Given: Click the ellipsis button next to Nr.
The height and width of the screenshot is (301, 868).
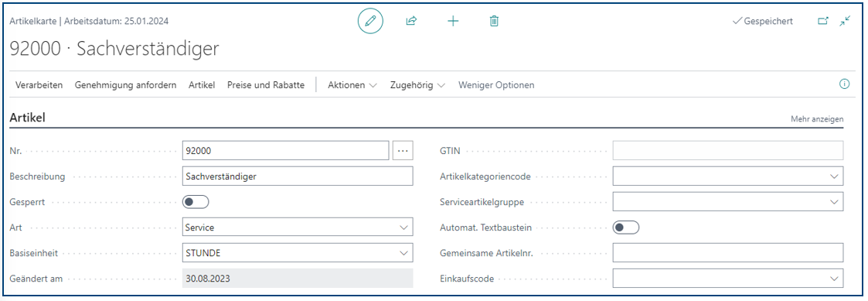Looking at the screenshot, I should click(x=403, y=150).
